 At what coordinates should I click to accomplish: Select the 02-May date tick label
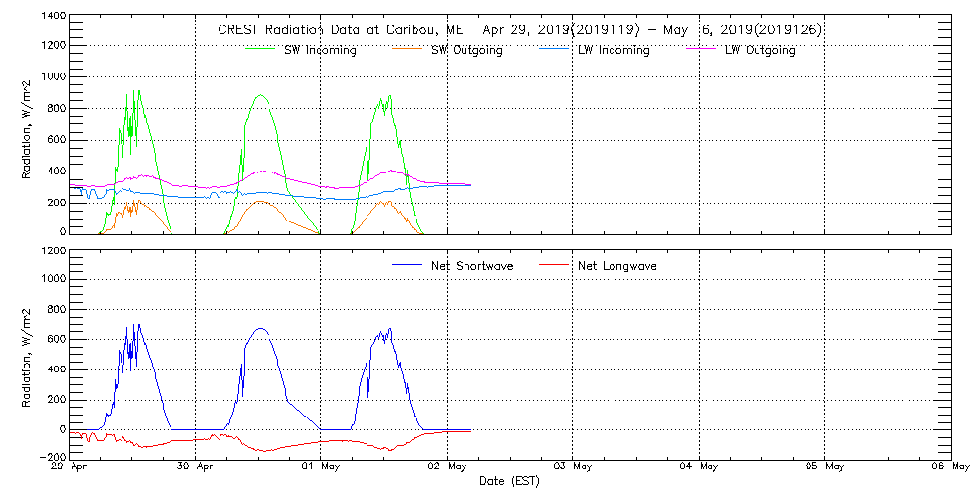point(447,467)
